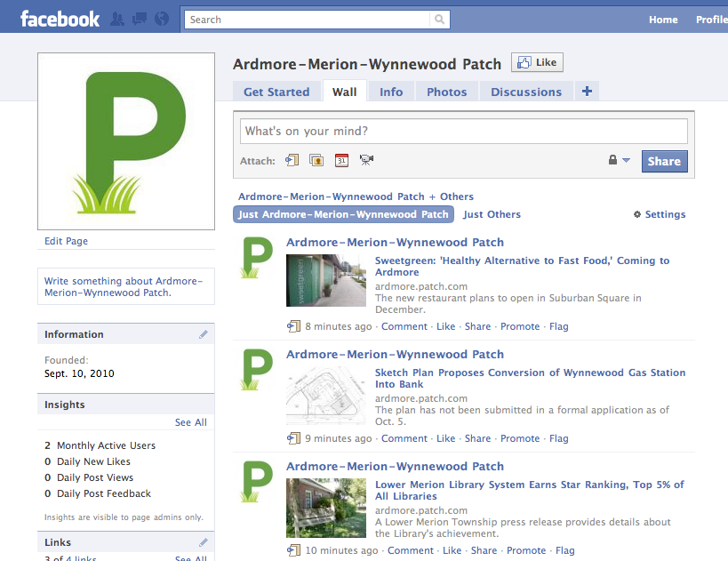Add a new tab with plus icon
The image size is (728, 561).
click(x=587, y=91)
